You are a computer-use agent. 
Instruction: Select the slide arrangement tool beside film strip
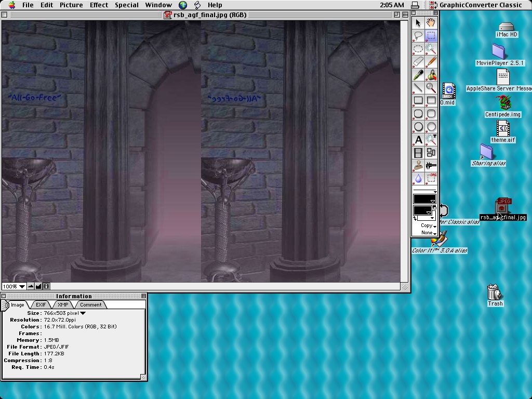pyautogui.click(x=431, y=153)
